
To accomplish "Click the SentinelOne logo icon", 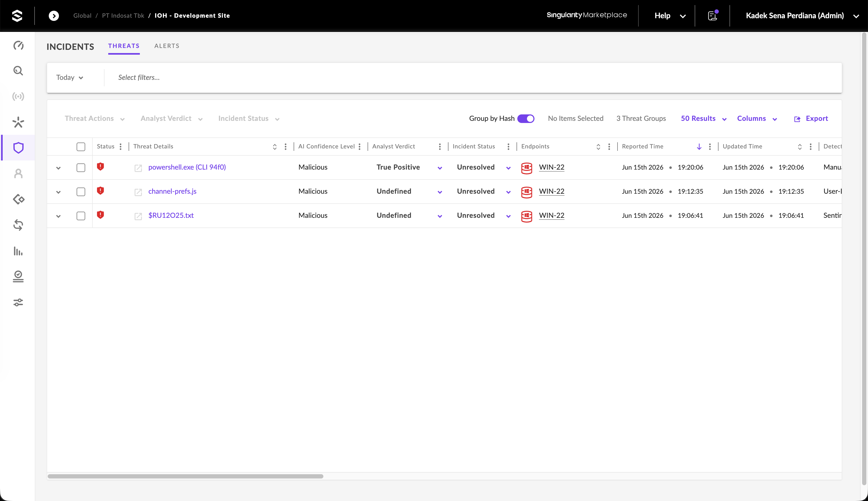I will click(17, 16).
